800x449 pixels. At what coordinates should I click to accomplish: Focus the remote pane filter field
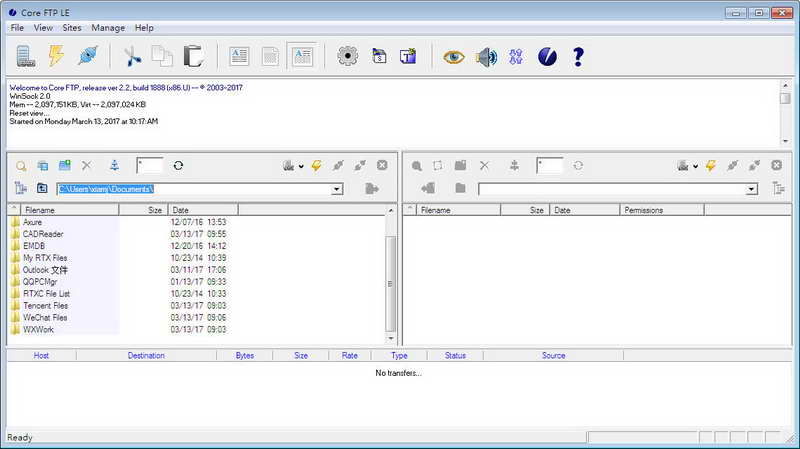(x=549, y=165)
